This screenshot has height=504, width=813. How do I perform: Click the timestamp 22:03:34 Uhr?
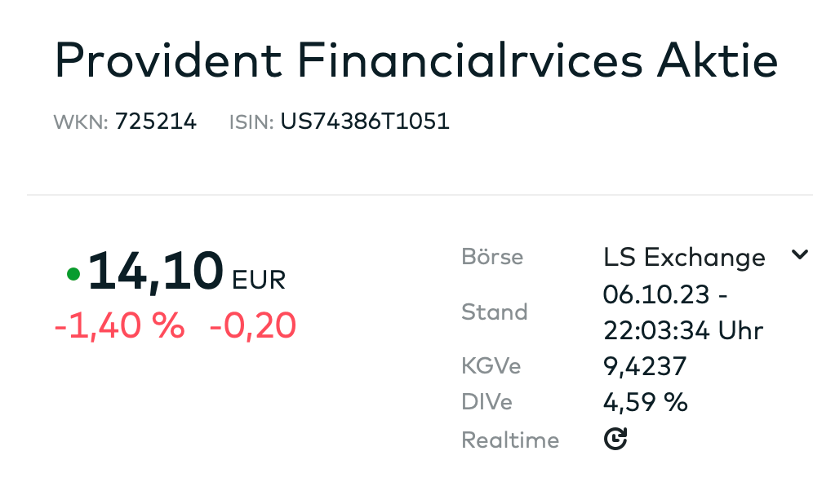pyautogui.click(x=683, y=330)
